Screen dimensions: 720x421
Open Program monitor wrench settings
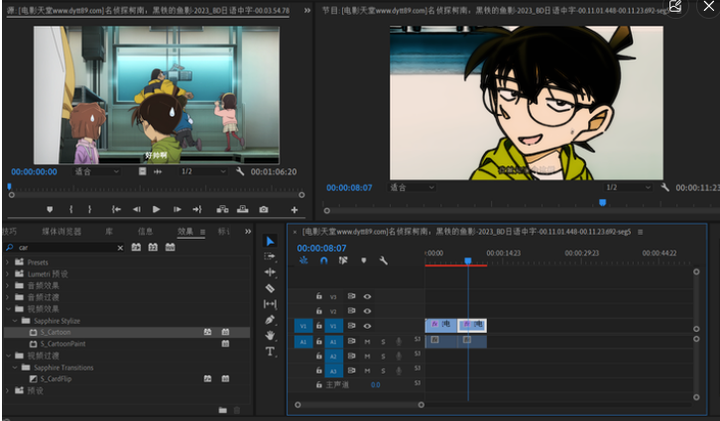(664, 187)
